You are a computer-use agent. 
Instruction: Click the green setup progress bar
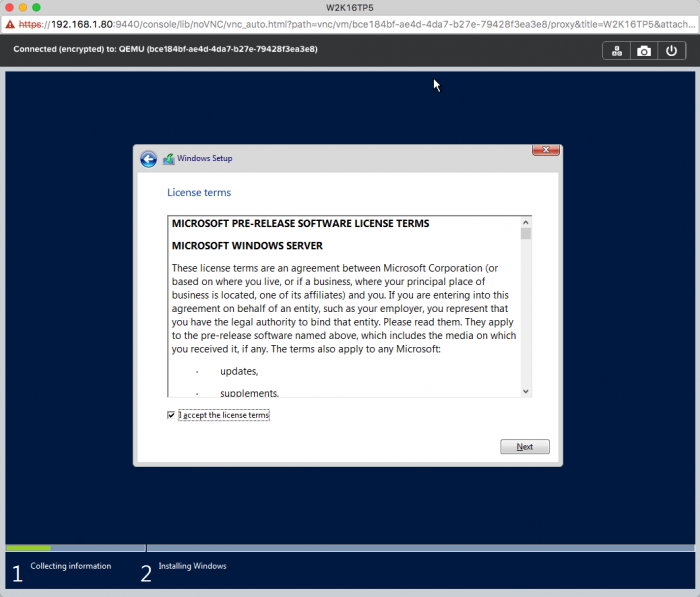[28, 548]
